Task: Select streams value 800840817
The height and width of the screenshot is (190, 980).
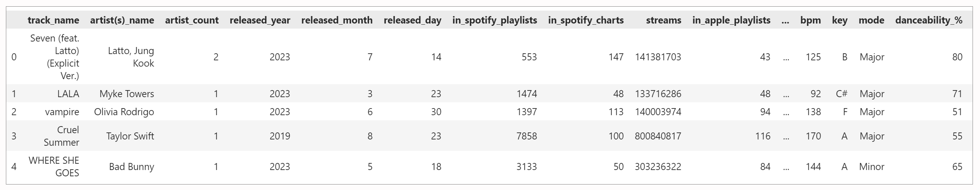Action: tap(658, 136)
